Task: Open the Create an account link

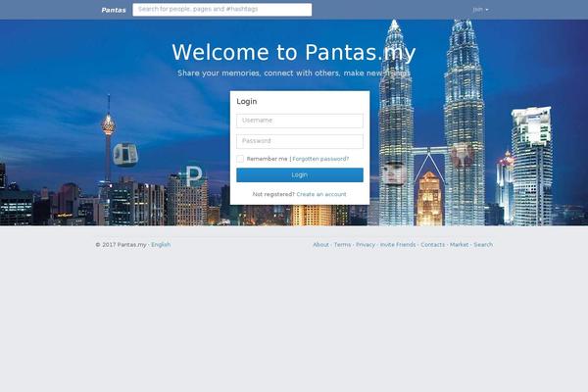Action: coord(321,194)
